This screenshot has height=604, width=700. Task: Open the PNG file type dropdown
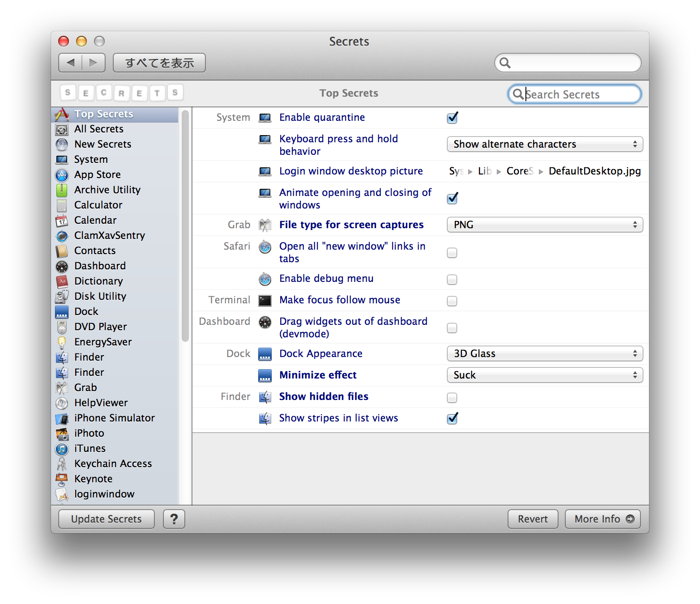tap(545, 225)
